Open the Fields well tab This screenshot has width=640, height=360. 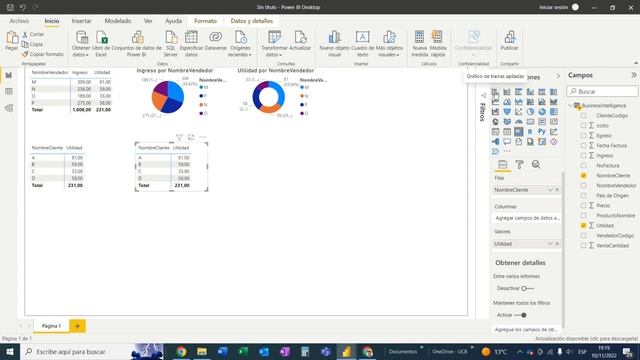502,164
